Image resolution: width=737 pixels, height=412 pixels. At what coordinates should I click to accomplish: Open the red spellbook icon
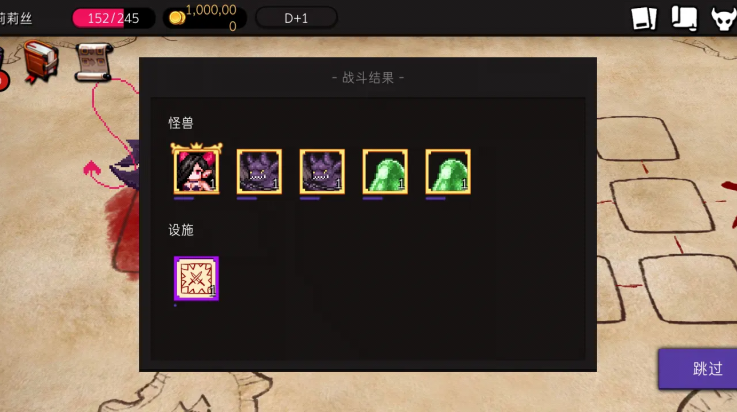41,61
